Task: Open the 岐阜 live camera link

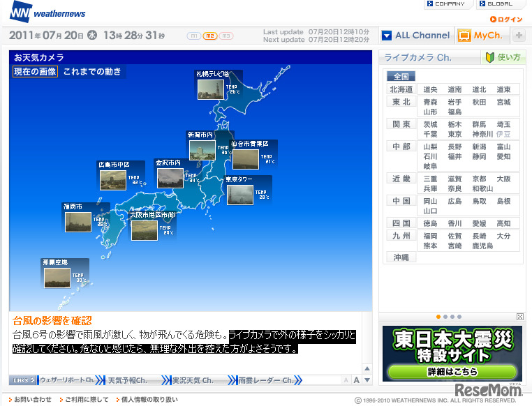Action: (430, 167)
